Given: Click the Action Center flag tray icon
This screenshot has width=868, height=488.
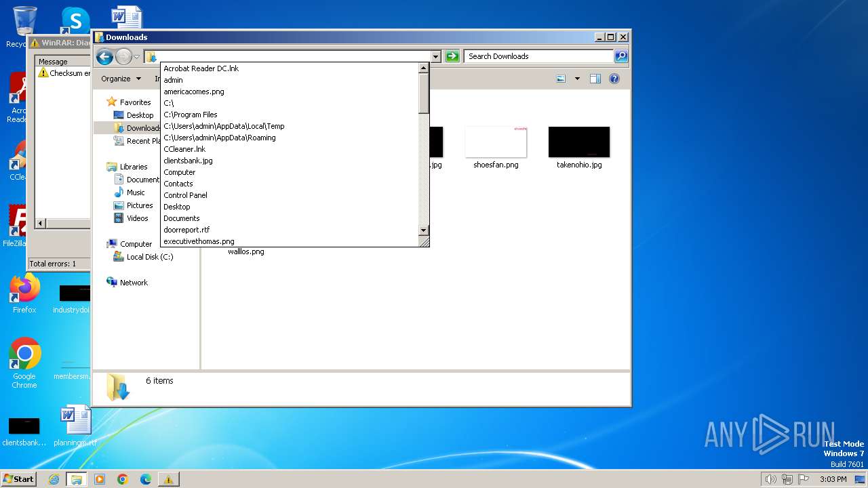Looking at the screenshot, I should pyautogui.click(x=804, y=479).
